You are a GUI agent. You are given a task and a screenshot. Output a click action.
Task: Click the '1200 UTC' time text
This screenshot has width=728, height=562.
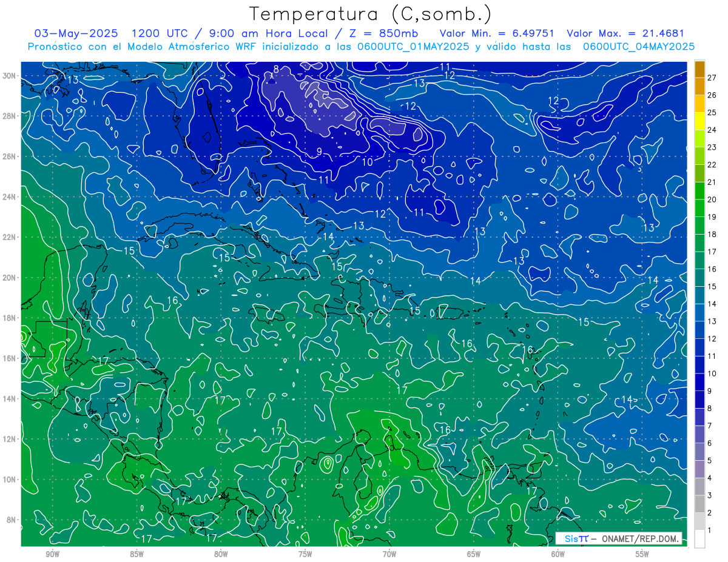[160, 33]
